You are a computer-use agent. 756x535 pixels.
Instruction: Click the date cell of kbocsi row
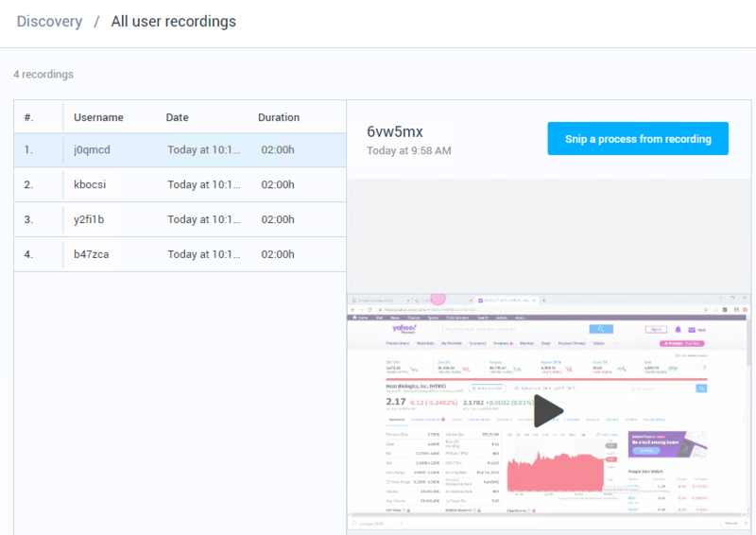tap(203, 184)
